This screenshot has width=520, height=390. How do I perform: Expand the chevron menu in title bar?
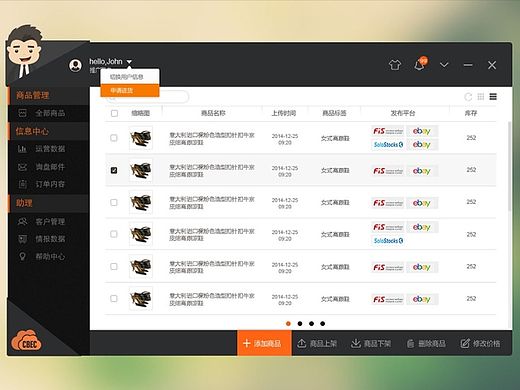point(444,64)
